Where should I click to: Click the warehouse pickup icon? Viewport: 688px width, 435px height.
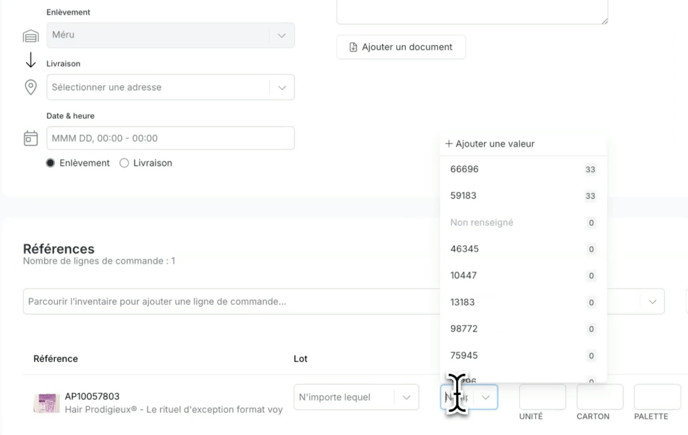[x=31, y=36]
